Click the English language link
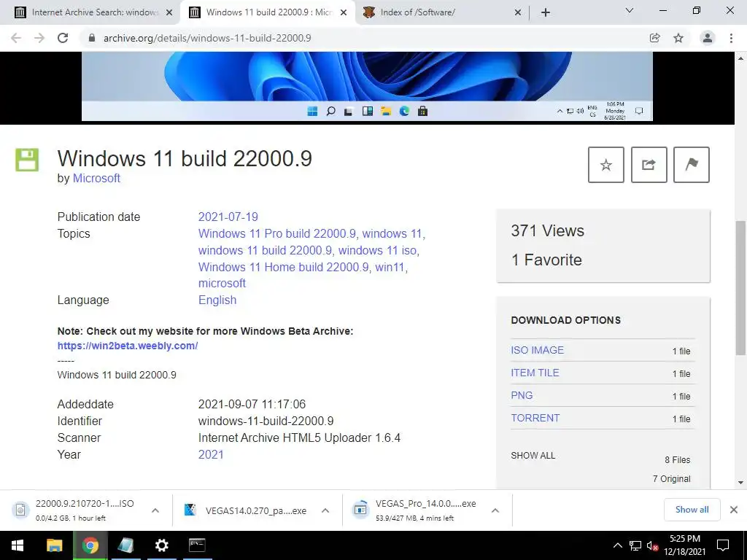The width and height of the screenshot is (747, 560). tap(217, 300)
